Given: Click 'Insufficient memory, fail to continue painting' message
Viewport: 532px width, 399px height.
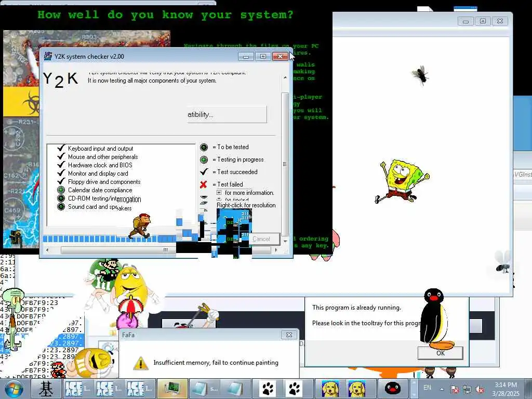Looking at the screenshot, I should click(216, 363).
